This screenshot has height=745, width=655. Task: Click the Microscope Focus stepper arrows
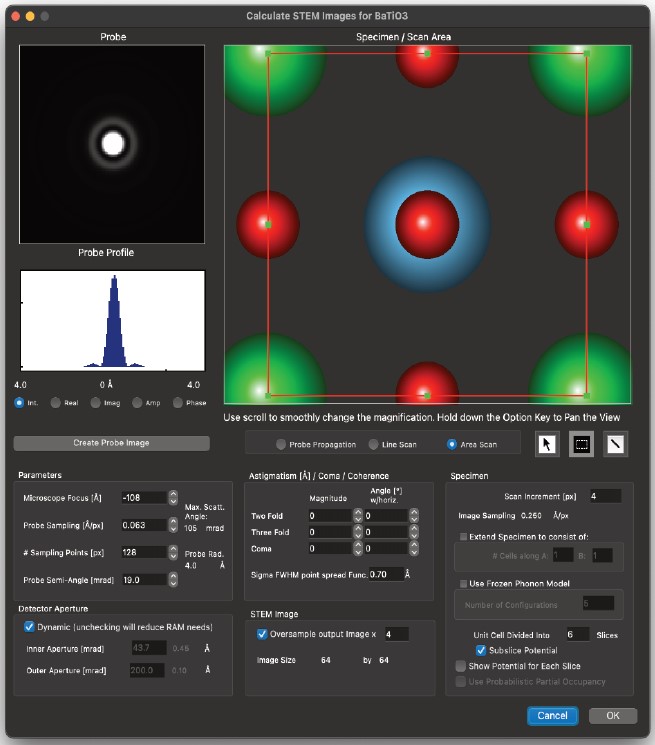[x=174, y=497]
